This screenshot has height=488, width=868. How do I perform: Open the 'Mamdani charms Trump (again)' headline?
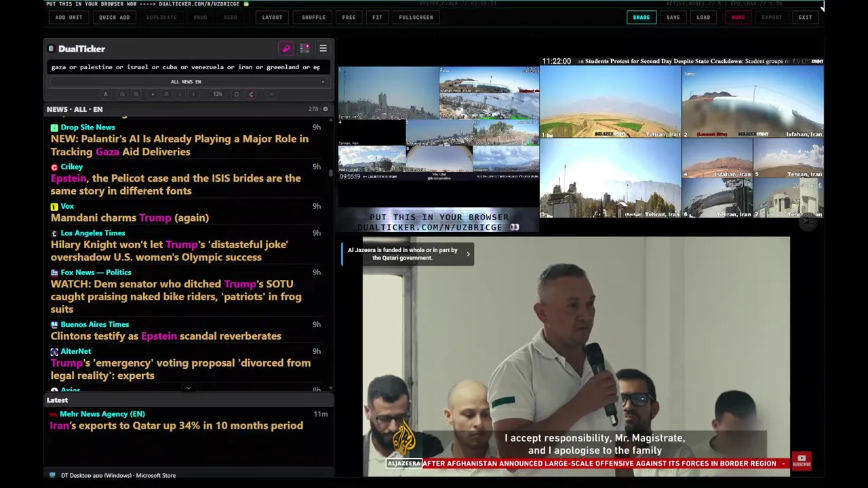click(x=130, y=218)
